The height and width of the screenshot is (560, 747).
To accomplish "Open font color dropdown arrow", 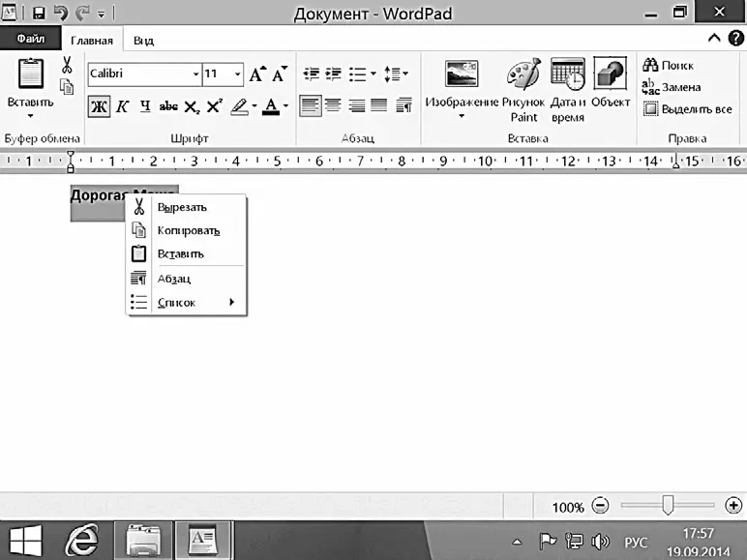I will pos(285,106).
